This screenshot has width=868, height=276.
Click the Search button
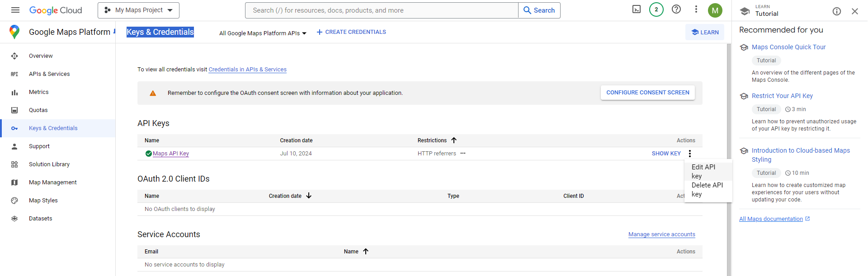coord(539,10)
